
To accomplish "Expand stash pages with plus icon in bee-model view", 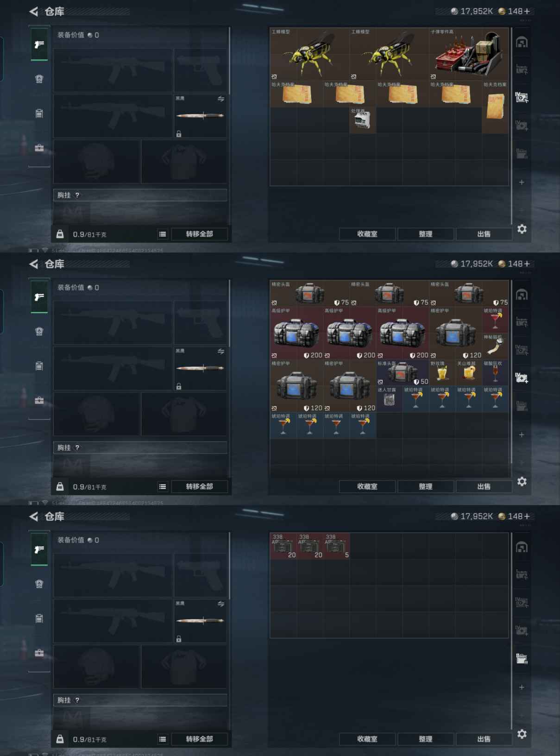I will 522,182.
